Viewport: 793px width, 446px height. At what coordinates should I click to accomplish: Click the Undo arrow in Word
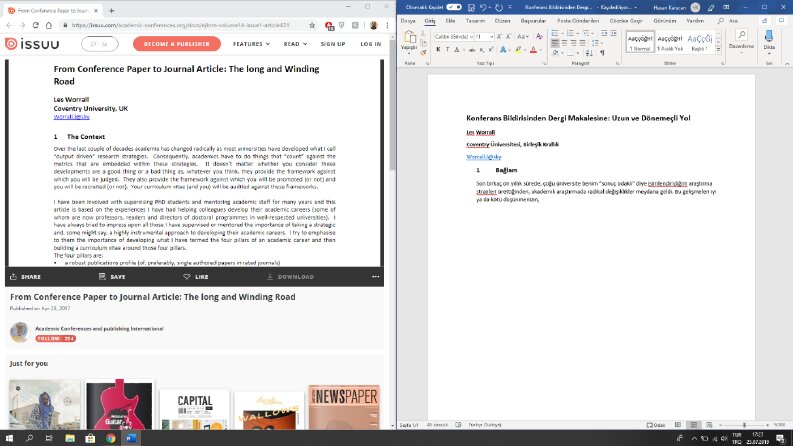pos(483,8)
